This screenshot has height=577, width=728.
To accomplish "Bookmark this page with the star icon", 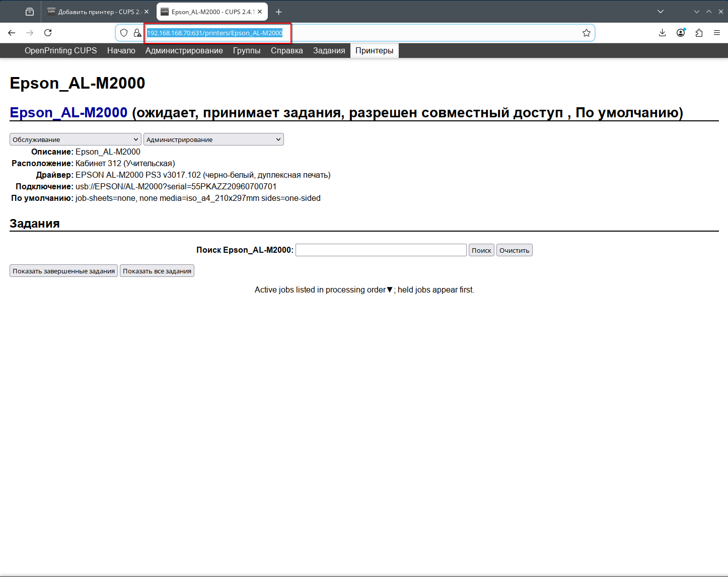I will (x=586, y=33).
